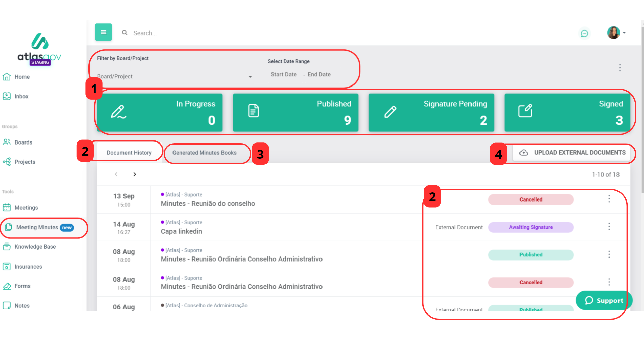Open the Support chat button
This screenshot has height=343, width=644.
point(604,301)
